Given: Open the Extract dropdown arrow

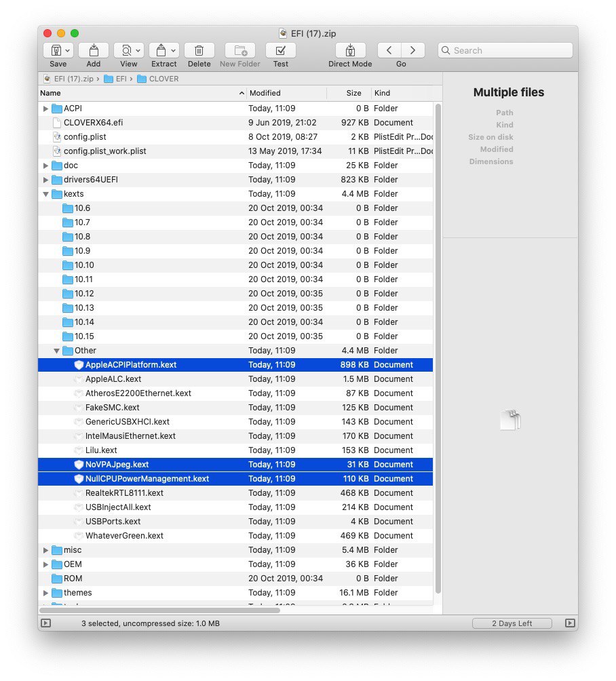Looking at the screenshot, I should pyautogui.click(x=173, y=50).
